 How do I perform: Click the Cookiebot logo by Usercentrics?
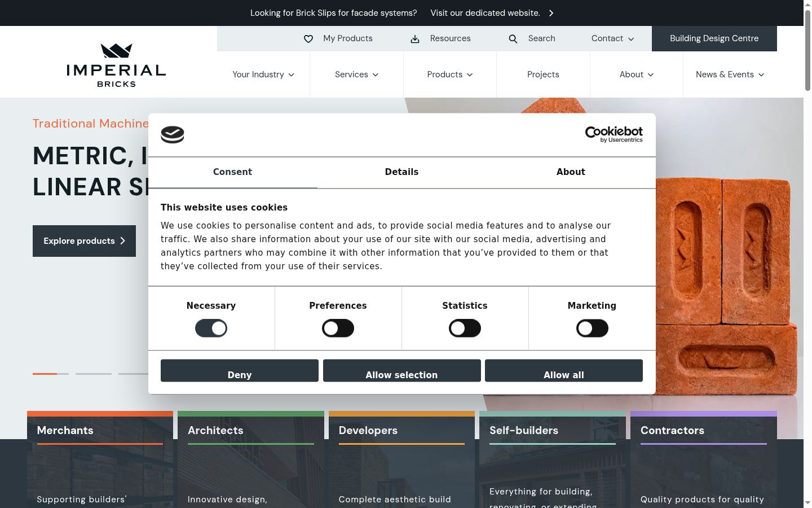coord(614,134)
